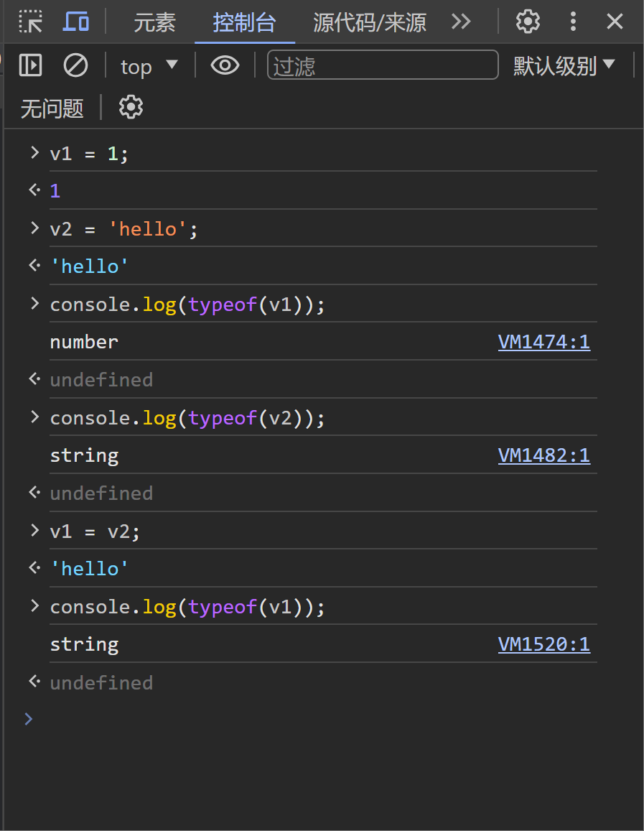This screenshot has width=644, height=831.
Task: Open DevTools settings gear
Action: coord(528,22)
